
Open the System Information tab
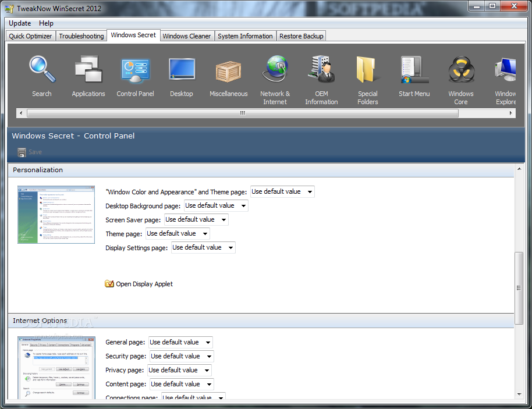(x=245, y=36)
